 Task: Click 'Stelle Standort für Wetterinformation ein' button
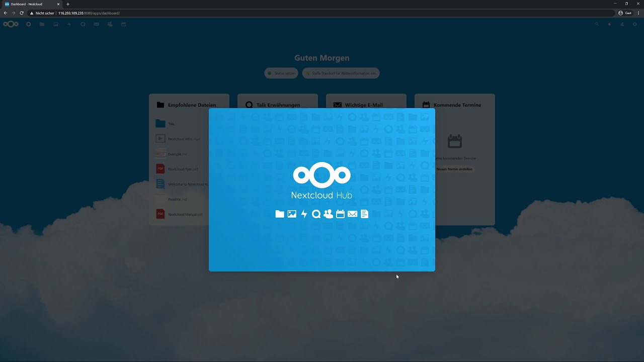click(341, 73)
